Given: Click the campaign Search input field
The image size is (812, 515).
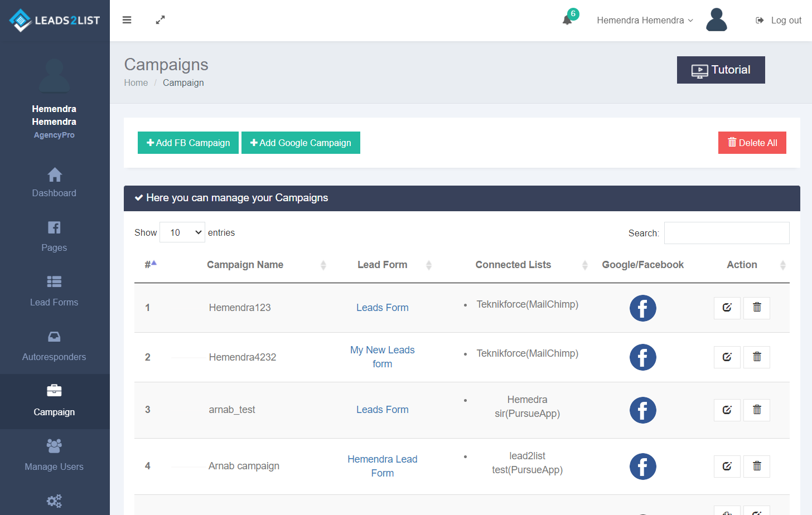Looking at the screenshot, I should point(727,233).
